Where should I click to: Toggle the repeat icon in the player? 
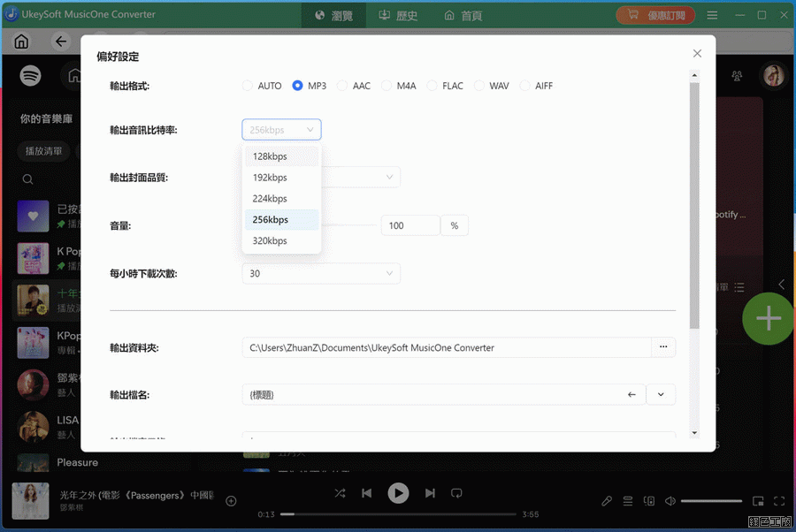point(456,493)
